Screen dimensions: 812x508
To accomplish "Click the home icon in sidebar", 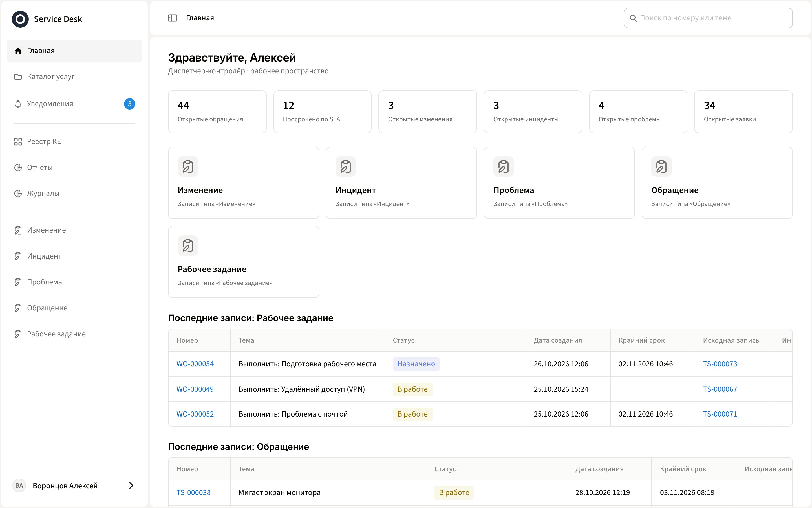I will tap(18, 51).
